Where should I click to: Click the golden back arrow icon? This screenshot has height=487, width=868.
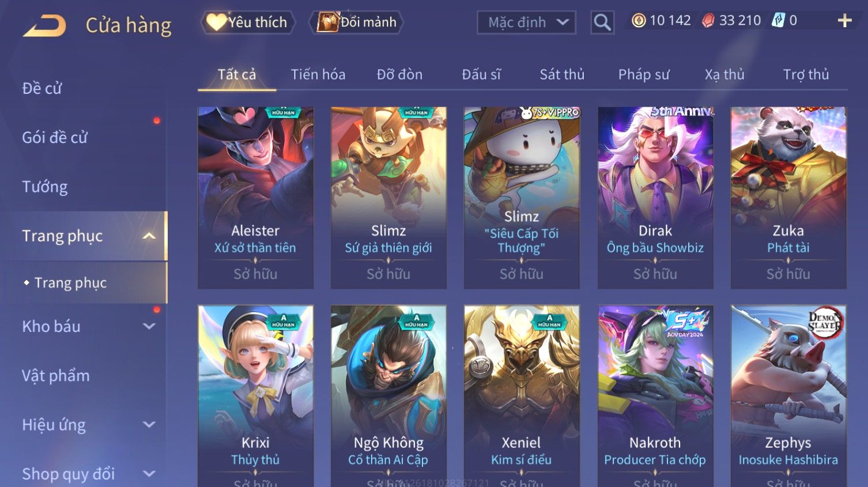44,25
